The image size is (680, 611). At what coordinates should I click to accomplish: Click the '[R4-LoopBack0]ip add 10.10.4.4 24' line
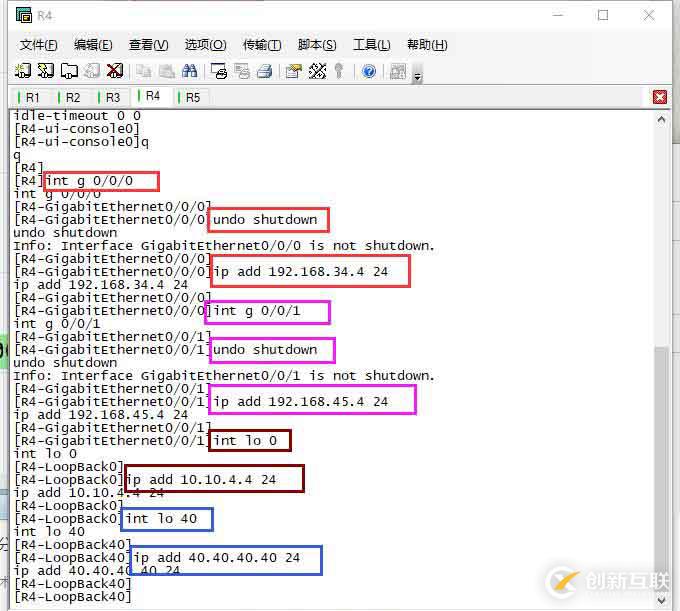click(x=144, y=480)
